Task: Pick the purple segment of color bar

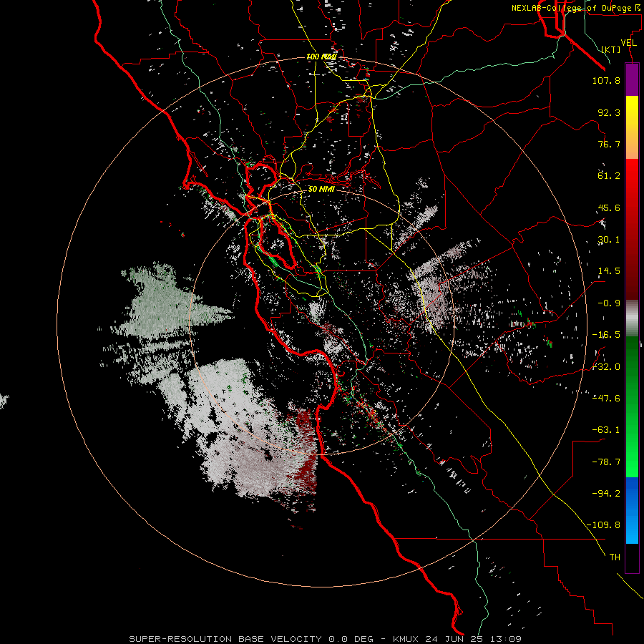Action: point(632,80)
